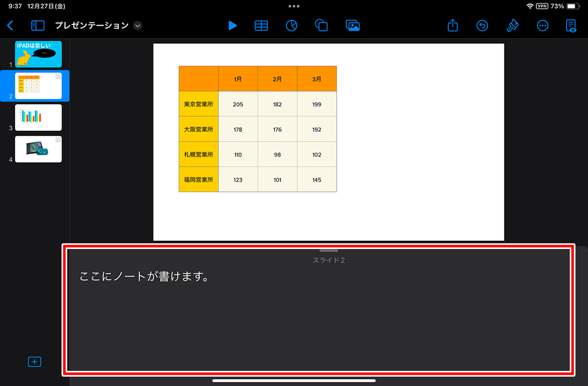The image size is (588, 386).
Task: Insert a shape from the toolbar
Action: (x=321, y=25)
